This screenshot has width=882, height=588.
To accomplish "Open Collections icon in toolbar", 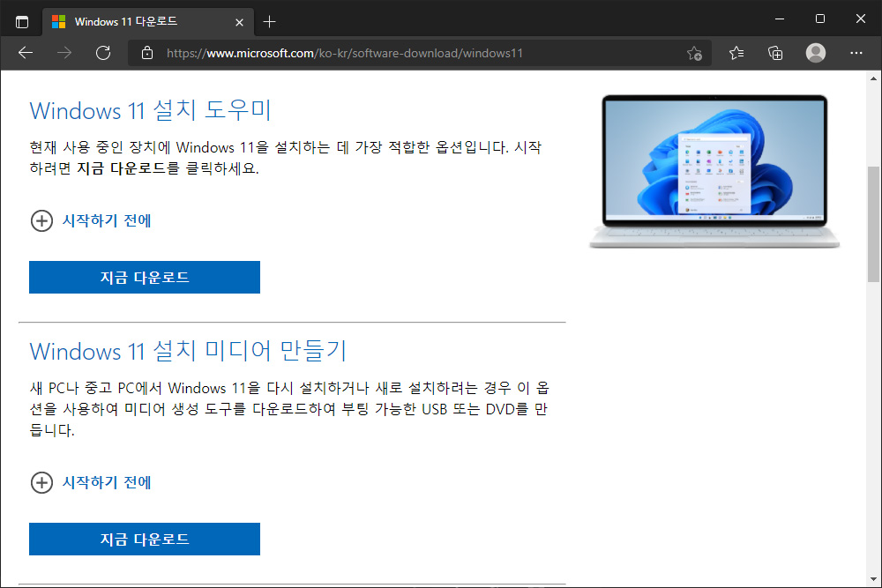I will coord(775,53).
